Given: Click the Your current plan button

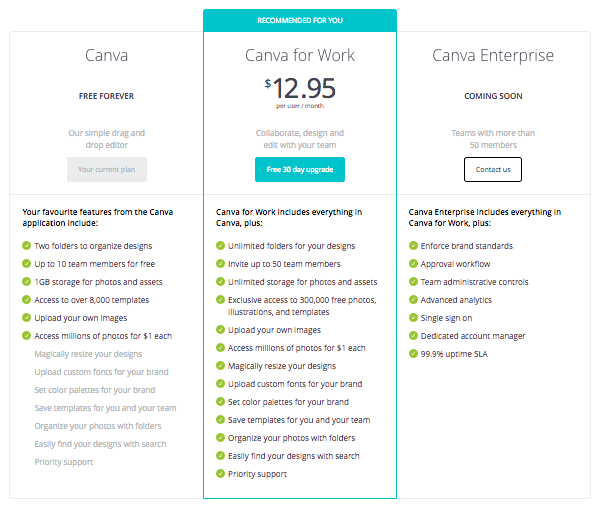Looking at the screenshot, I should tap(107, 169).
